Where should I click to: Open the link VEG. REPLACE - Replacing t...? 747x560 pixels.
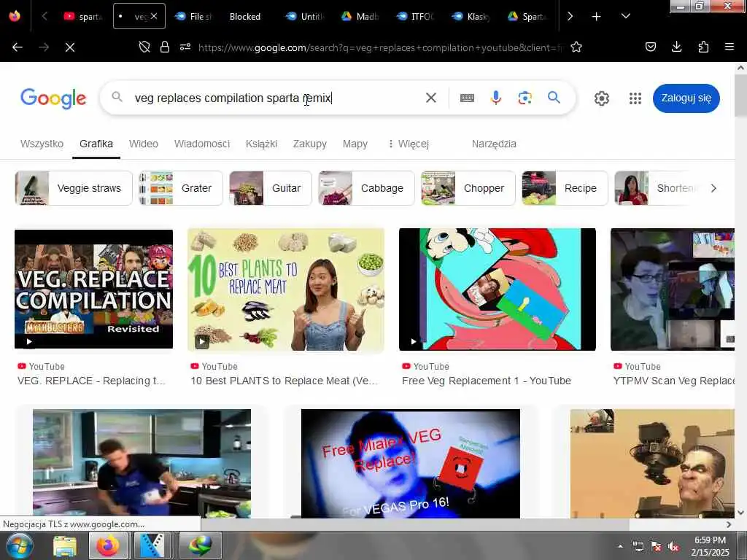click(91, 381)
